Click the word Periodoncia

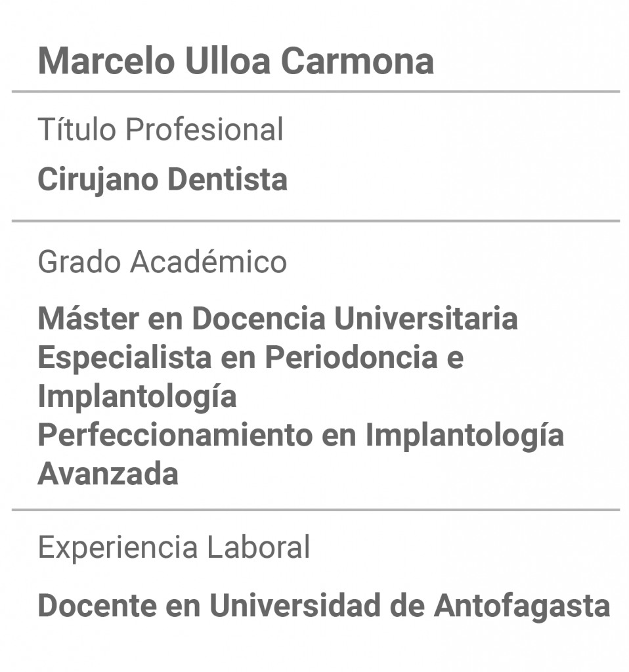click(351, 358)
